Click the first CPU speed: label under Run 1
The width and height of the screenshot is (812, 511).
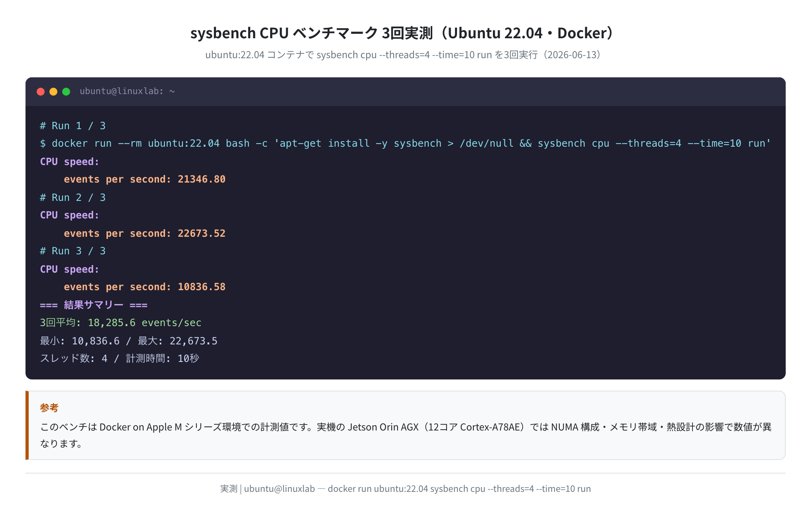pos(69,162)
